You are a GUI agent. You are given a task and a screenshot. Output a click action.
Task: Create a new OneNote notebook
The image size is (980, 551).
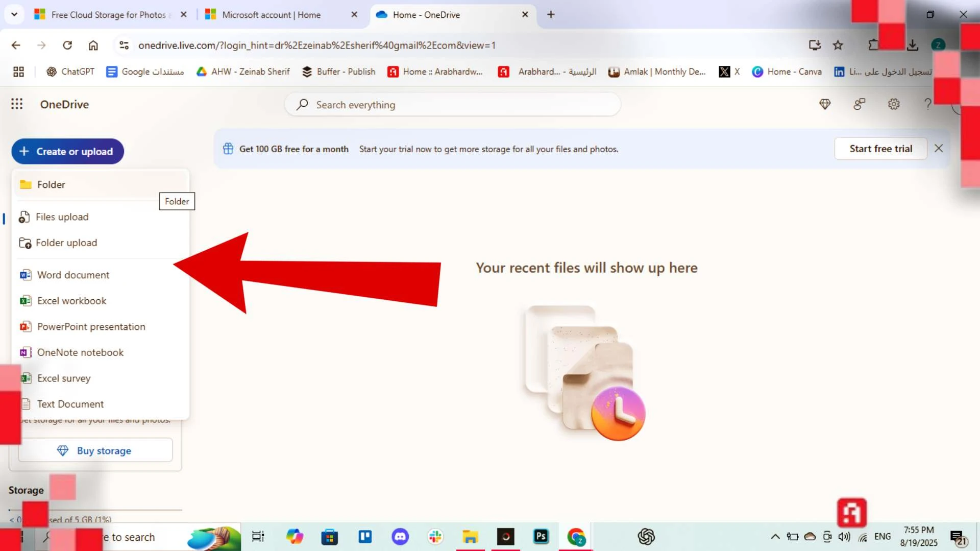pyautogui.click(x=101, y=352)
